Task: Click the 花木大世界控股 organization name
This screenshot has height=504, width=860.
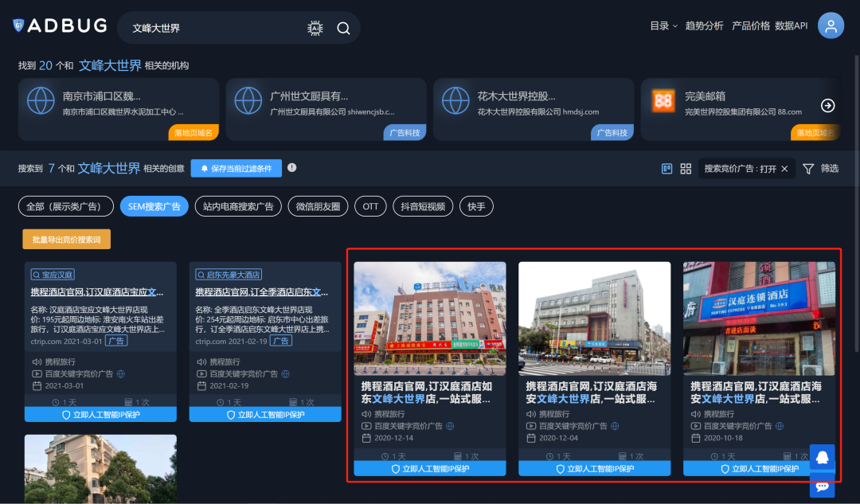Action: [x=517, y=96]
